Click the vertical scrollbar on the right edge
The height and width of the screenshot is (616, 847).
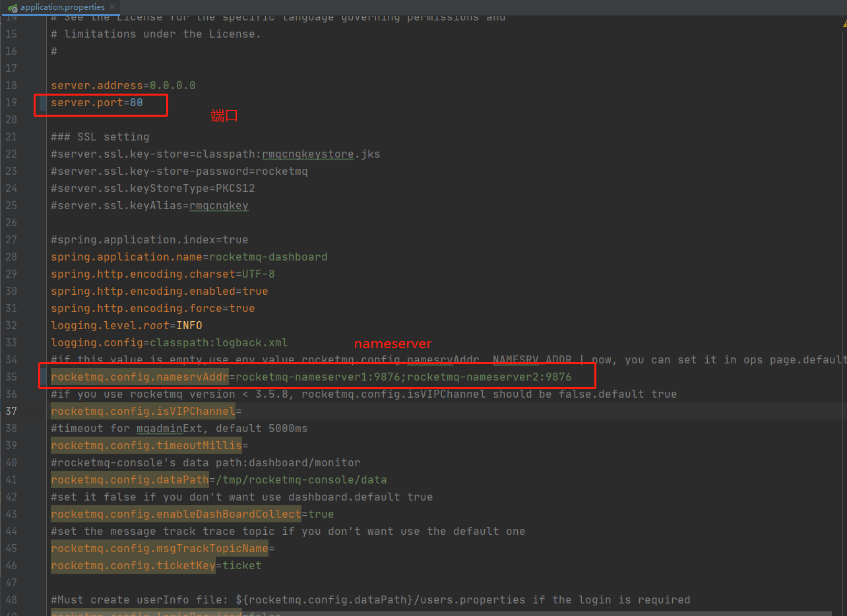coord(842,198)
